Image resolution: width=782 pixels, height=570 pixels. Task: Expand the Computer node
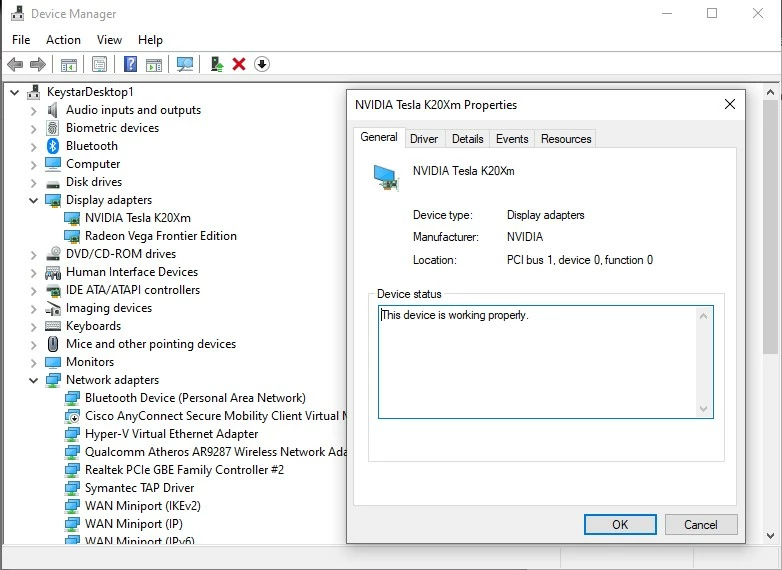pyautogui.click(x=33, y=165)
